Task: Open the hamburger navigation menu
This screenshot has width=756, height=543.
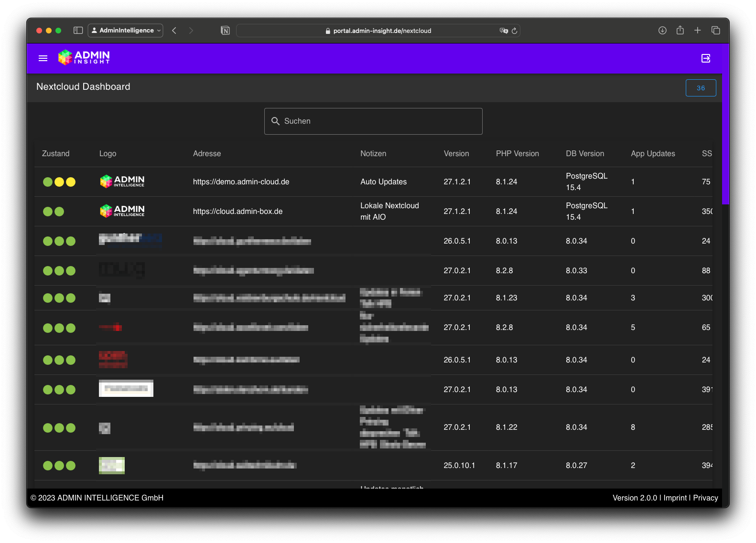Action: 43,58
